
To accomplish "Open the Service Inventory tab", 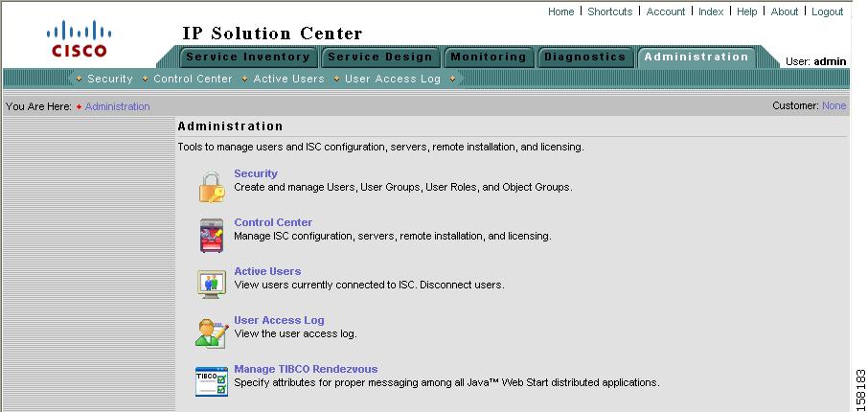I will coord(247,57).
